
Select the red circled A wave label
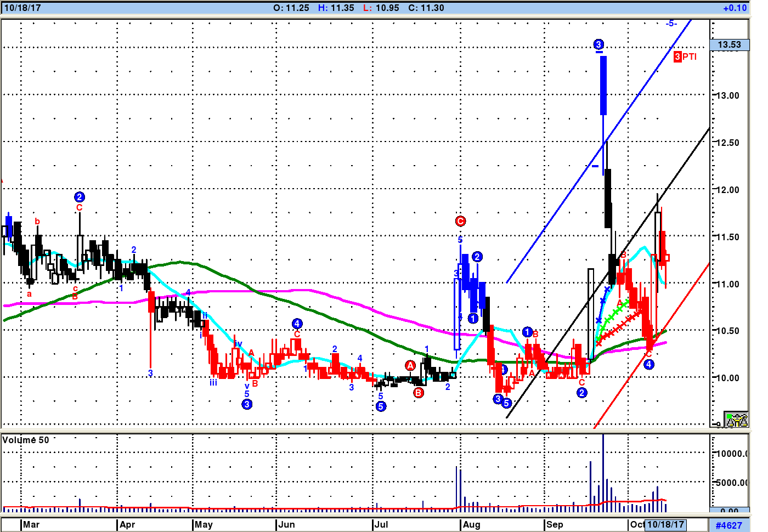coord(410,366)
